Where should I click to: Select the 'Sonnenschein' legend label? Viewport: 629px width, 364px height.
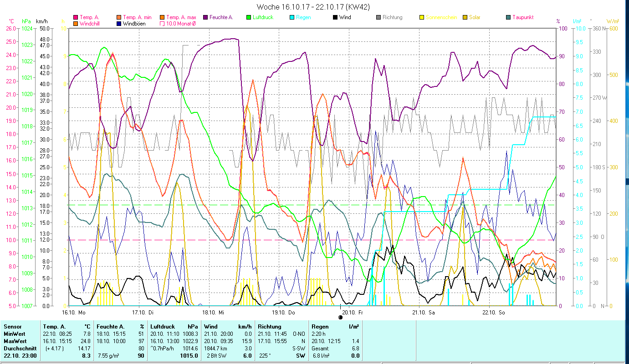pyautogui.click(x=441, y=18)
